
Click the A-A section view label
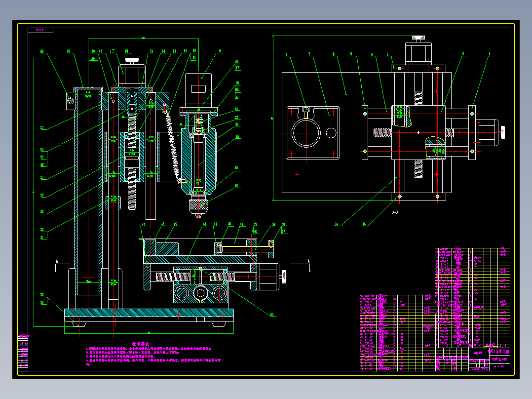click(395, 213)
